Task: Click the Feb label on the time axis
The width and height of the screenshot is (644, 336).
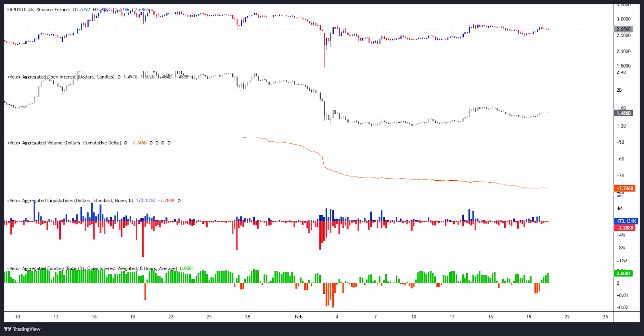Action: click(x=298, y=317)
